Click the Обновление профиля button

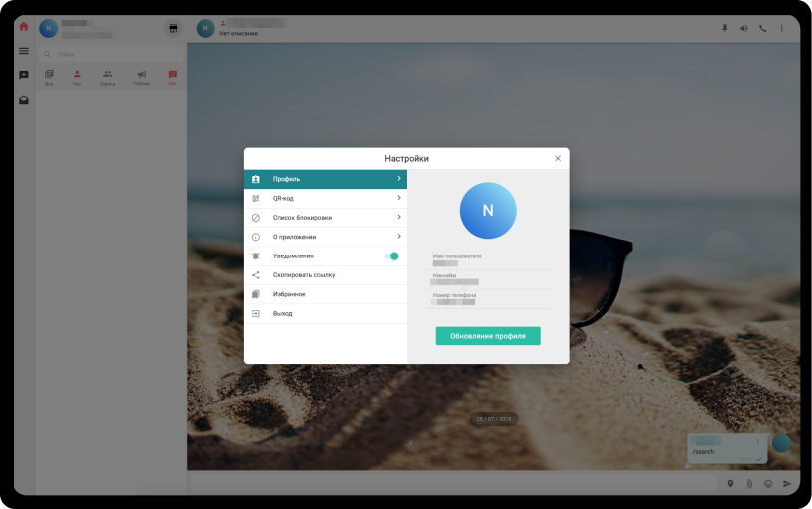pyautogui.click(x=488, y=336)
